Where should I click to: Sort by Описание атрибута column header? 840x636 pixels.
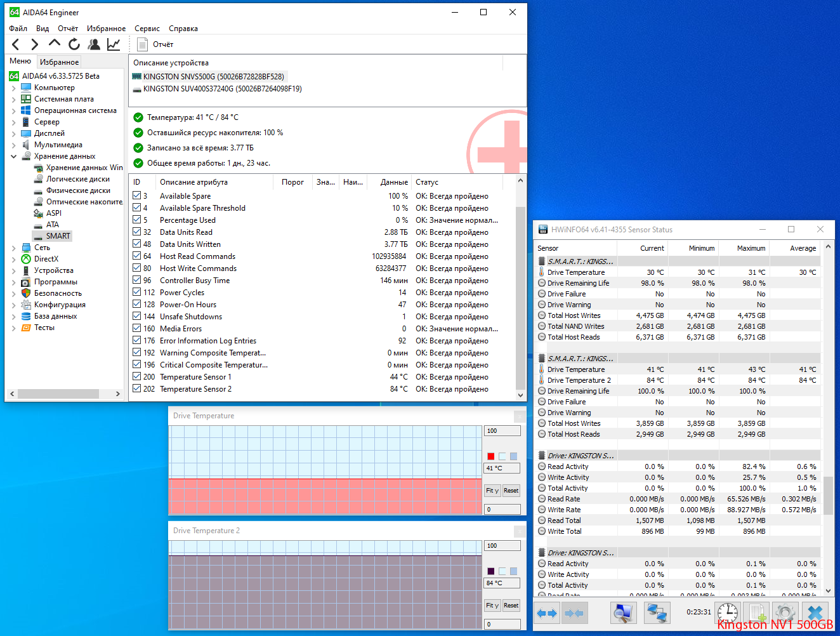pyautogui.click(x=216, y=182)
